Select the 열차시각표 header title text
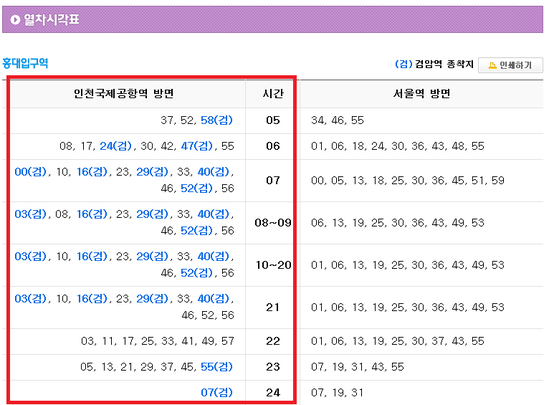The height and width of the screenshot is (405, 554). coord(52,19)
